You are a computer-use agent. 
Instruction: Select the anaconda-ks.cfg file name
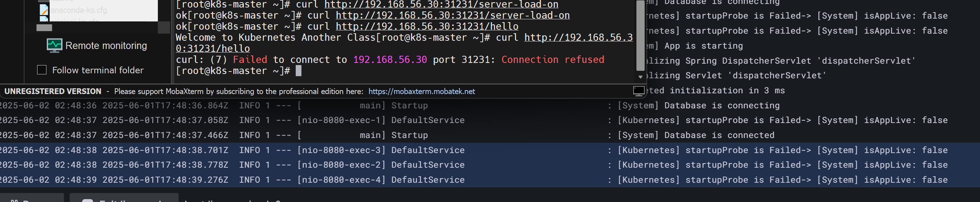pos(79,10)
